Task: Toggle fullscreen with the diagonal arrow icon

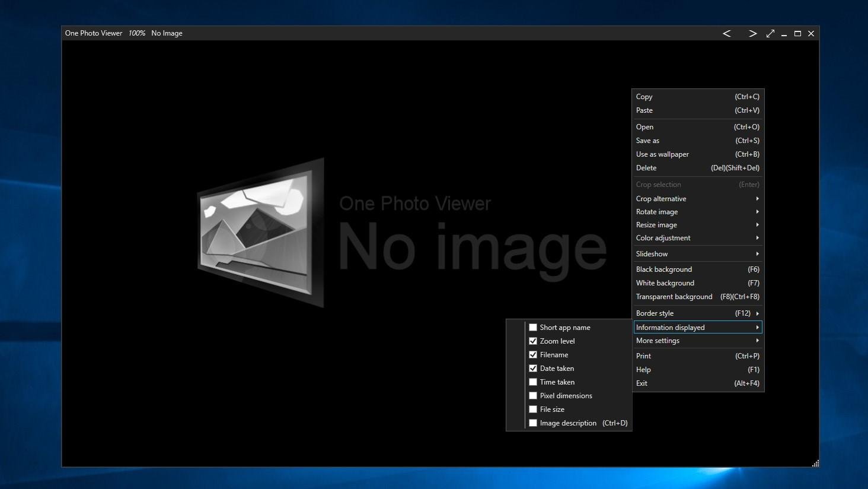Action: coord(770,33)
